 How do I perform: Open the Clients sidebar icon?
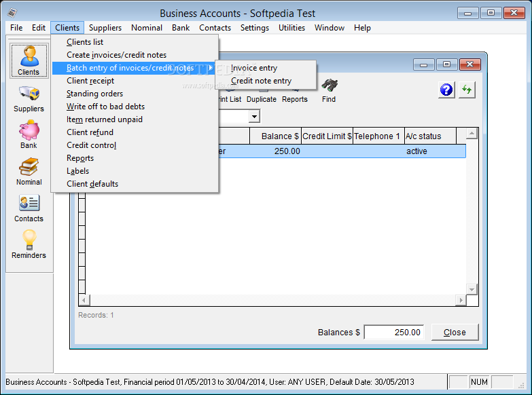click(x=29, y=61)
